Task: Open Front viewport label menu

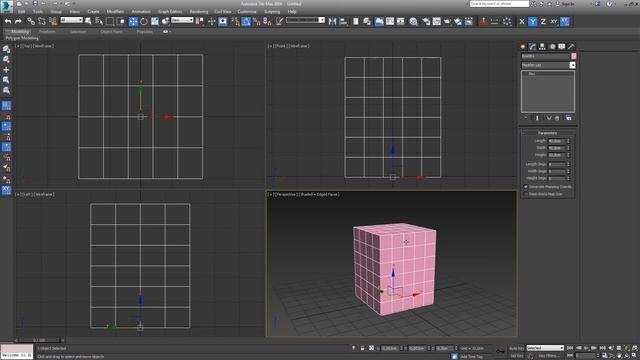Action: (x=281, y=46)
